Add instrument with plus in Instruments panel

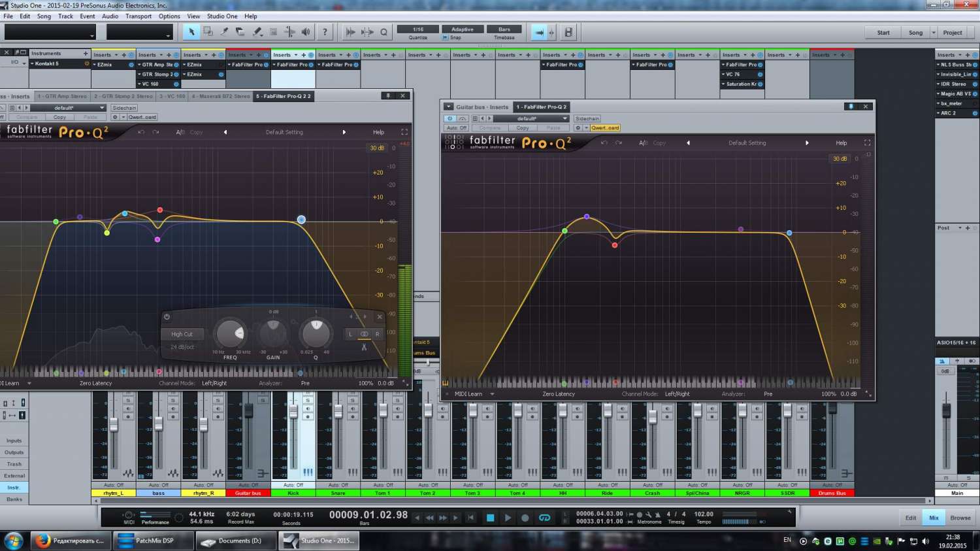click(x=85, y=53)
